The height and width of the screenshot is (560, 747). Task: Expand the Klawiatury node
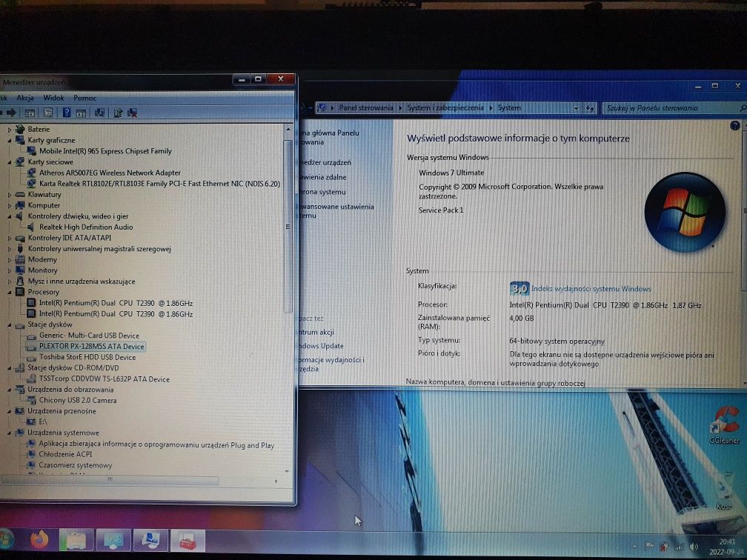(9, 194)
